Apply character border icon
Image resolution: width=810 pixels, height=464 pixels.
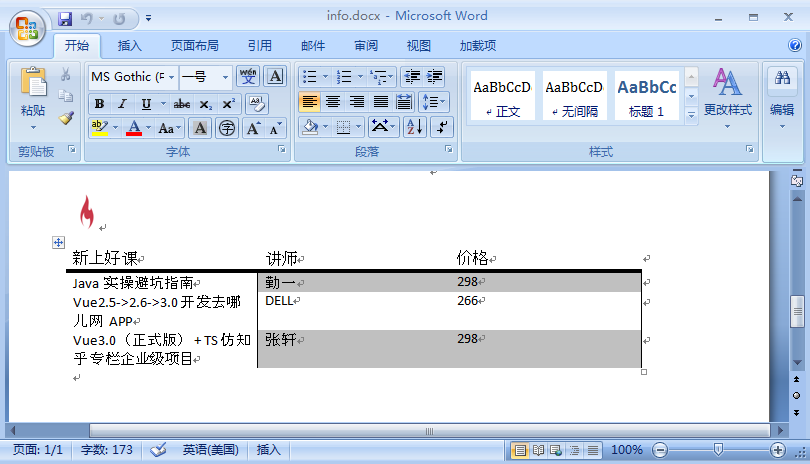pos(275,76)
